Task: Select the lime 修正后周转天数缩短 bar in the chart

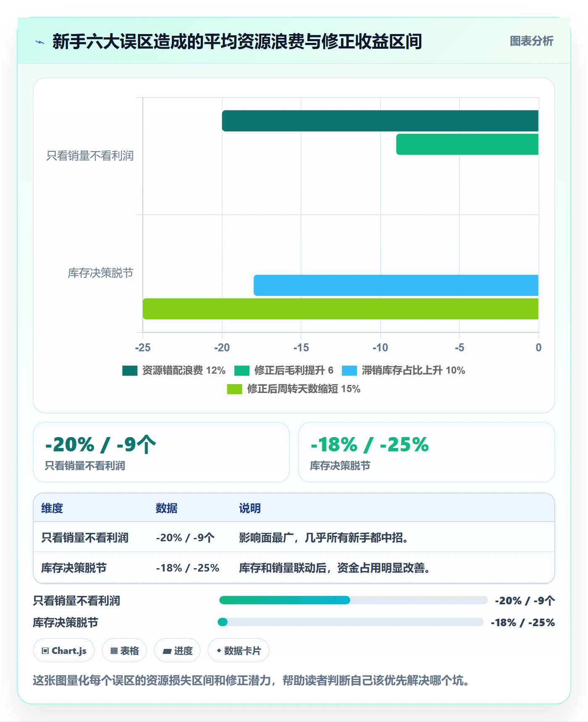Action: point(341,309)
